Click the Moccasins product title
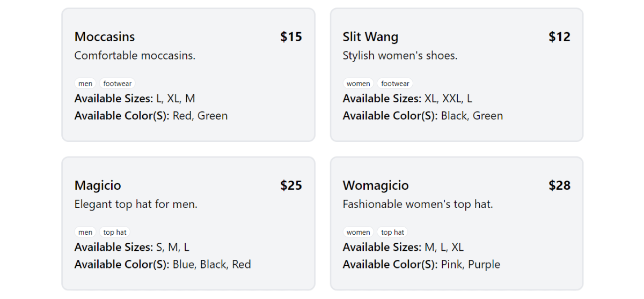644x299 pixels. (105, 37)
